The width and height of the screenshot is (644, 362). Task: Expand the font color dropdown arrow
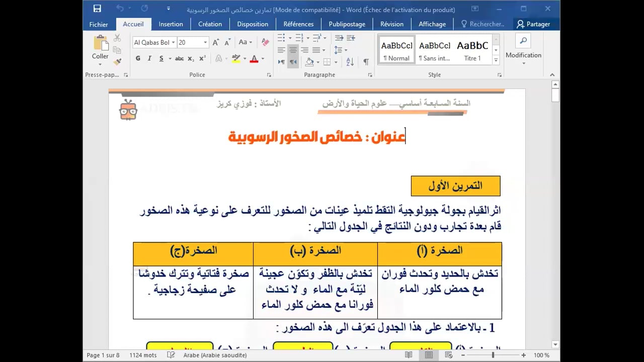[263, 58]
